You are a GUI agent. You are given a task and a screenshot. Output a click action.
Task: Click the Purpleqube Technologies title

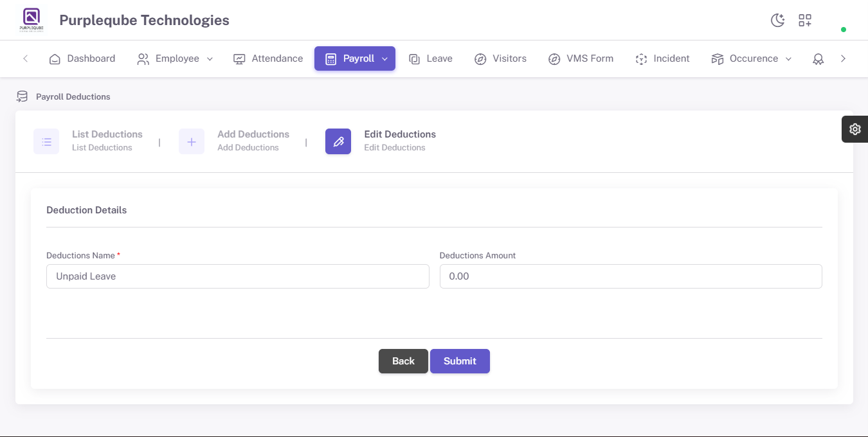(x=145, y=21)
